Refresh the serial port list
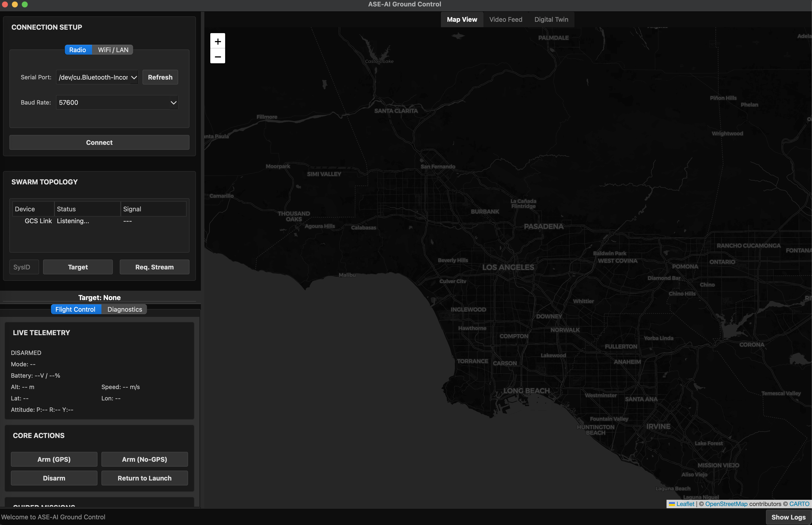 (x=160, y=77)
